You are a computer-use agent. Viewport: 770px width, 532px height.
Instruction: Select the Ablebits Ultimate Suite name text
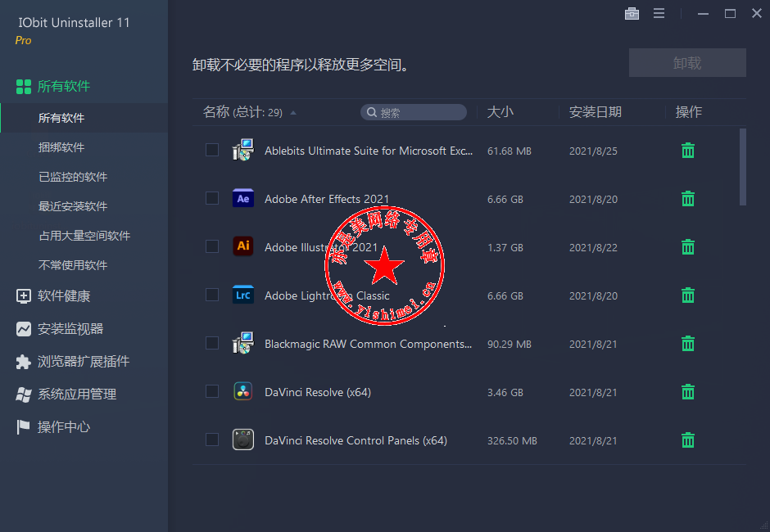pos(369,151)
